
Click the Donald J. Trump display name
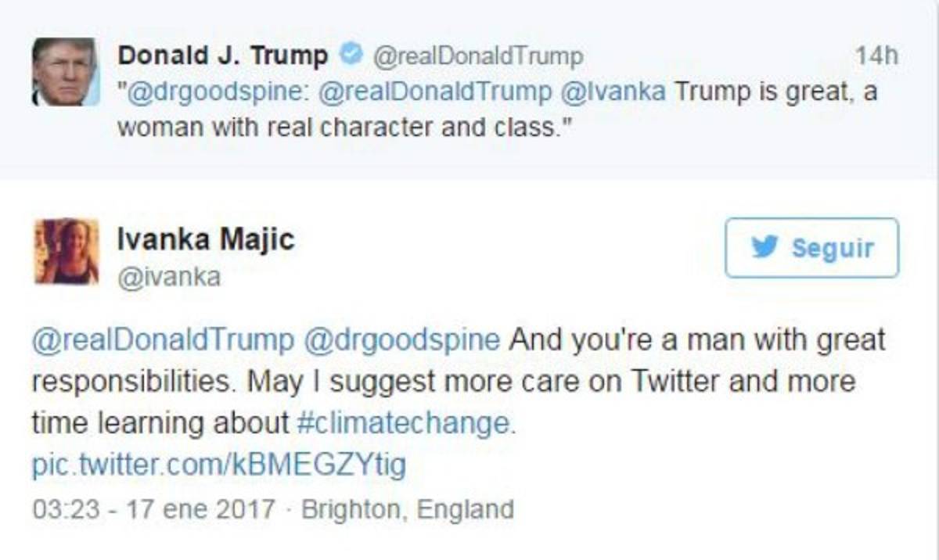pyautogui.click(x=223, y=56)
